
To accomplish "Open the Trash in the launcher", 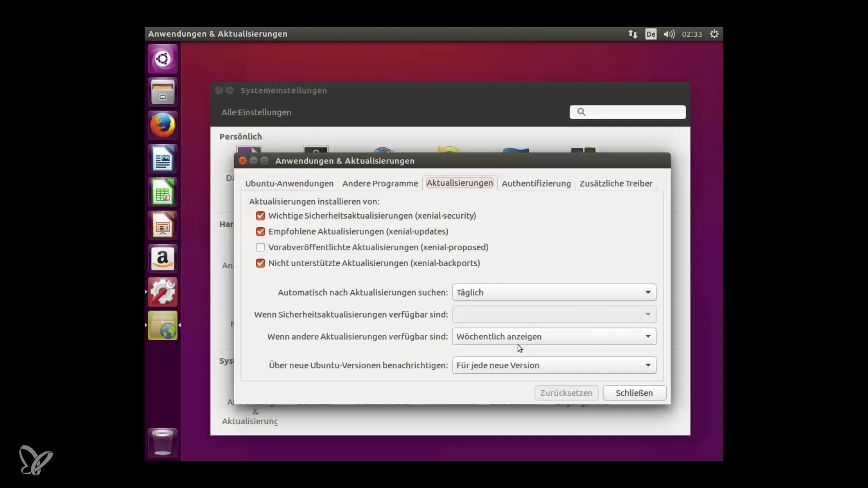I will [163, 442].
